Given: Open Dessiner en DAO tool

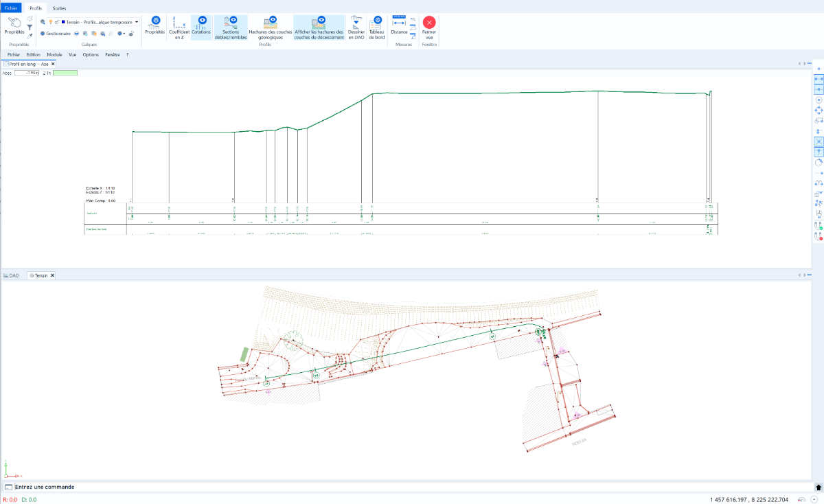Looking at the screenshot, I should 356,27.
